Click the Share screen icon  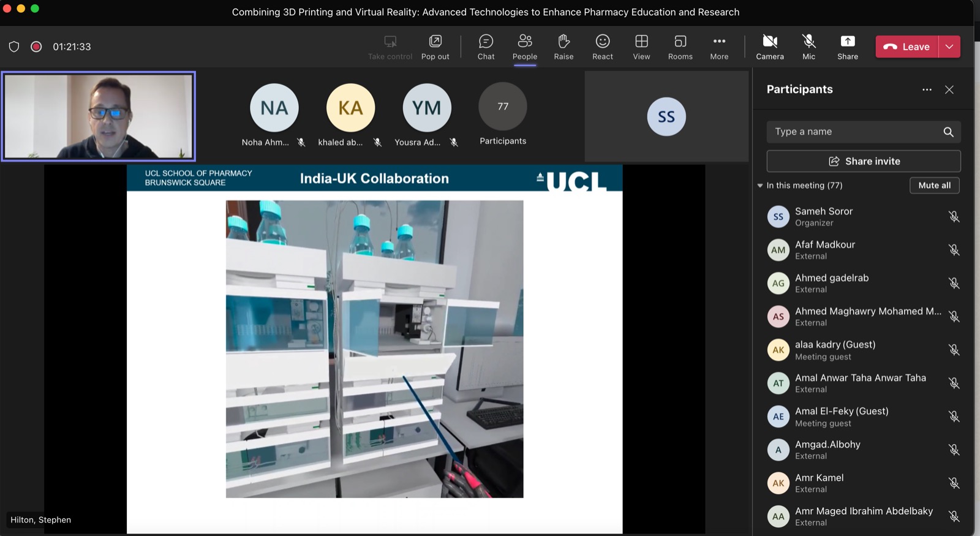[x=847, y=47]
